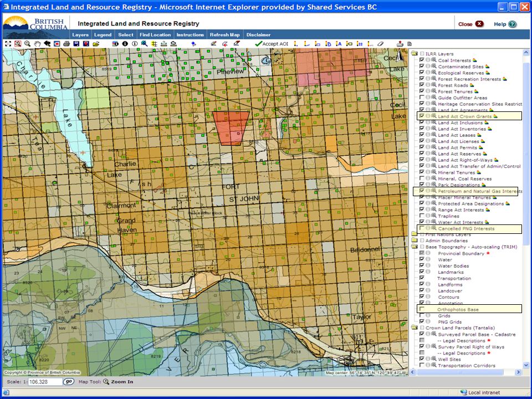Click the layer panel scroll-up arrow
The height and width of the screenshot is (399, 532).
526,52
